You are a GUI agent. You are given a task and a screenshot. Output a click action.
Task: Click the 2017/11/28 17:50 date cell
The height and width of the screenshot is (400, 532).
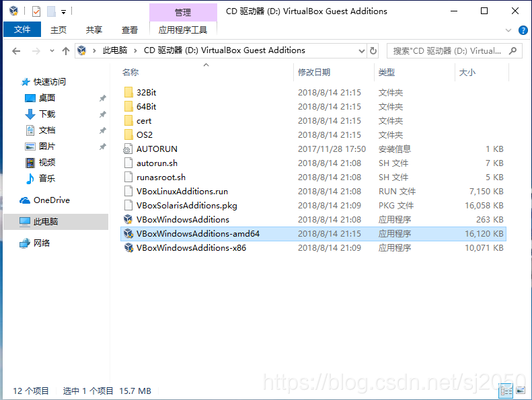pyautogui.click(x=332, y=149)
